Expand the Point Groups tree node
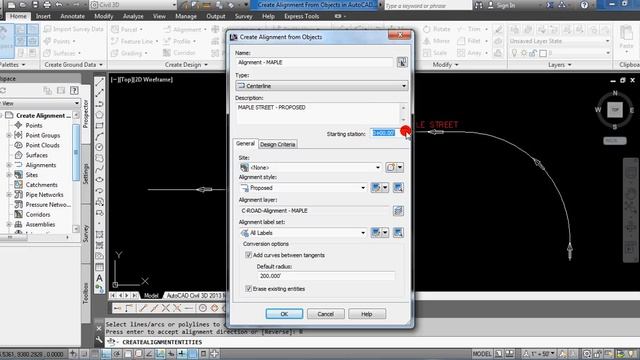640x360 pixels. pyautogui.click(x=9, y=135)
